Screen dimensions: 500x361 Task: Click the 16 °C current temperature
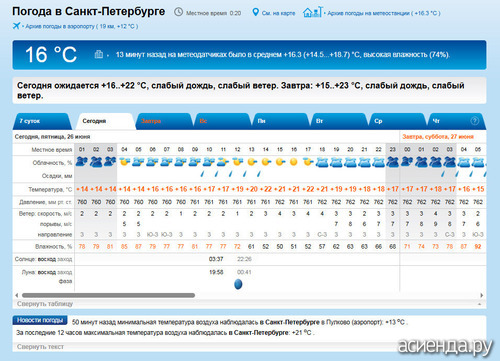(51, 54)
